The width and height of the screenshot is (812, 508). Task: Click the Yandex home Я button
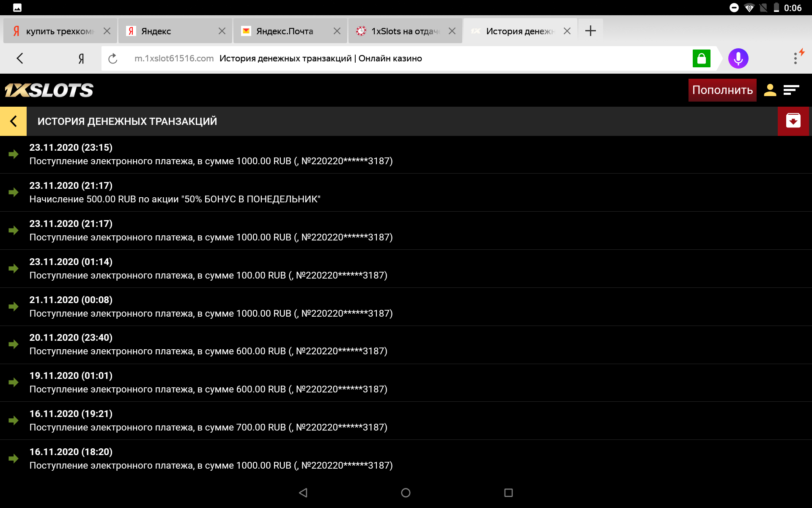[81, 58]
